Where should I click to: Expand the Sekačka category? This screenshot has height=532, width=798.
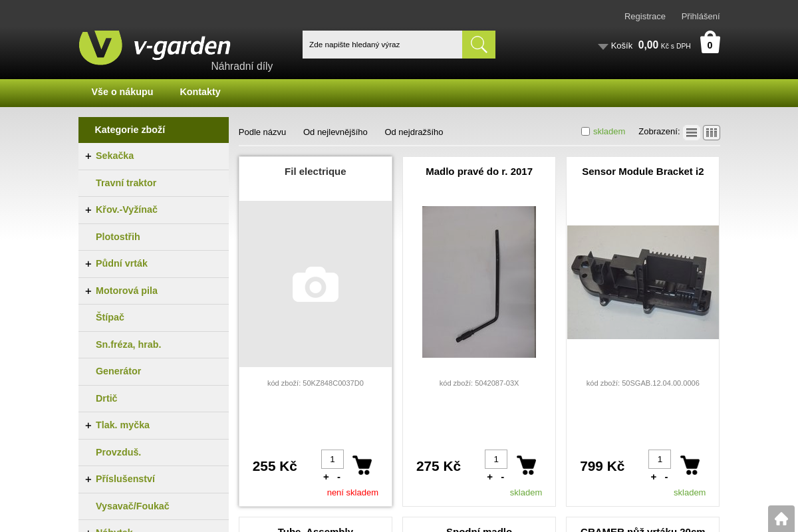tap(88, 156)
